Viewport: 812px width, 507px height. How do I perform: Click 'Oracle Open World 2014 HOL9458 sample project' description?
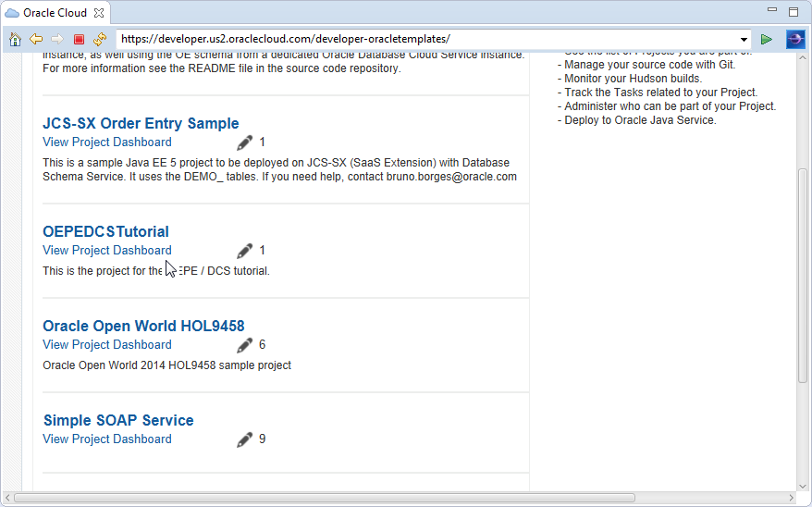pos(166,365)
